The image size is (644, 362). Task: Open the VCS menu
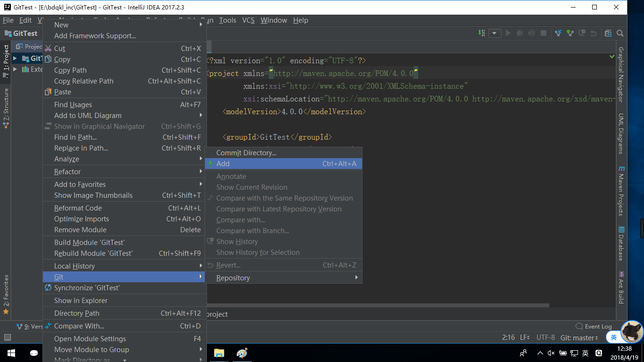point(248,20)
